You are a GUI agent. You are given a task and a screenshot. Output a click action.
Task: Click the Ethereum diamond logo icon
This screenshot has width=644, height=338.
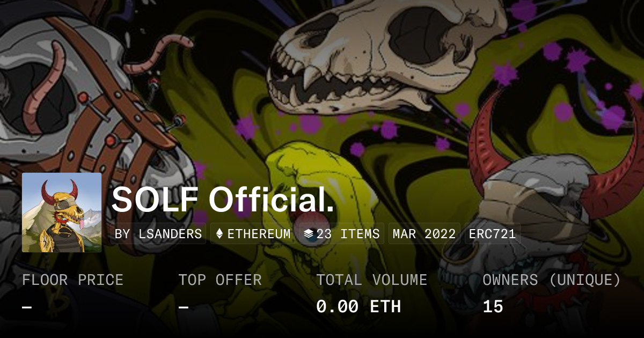pyautogui.click(x=219, y=234)
